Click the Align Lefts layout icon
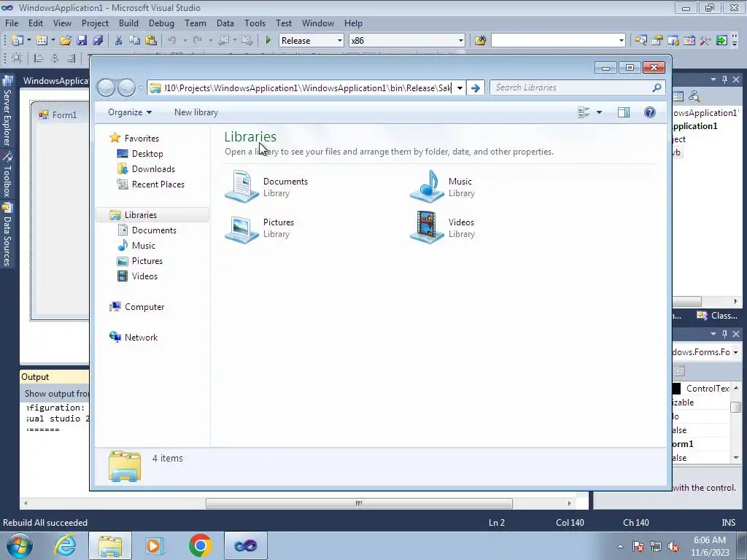747x560 pixels. 39,58
